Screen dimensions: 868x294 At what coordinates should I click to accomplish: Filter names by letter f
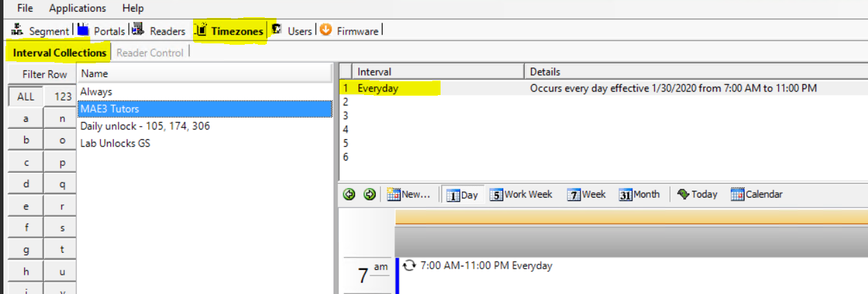click(26, 228)
